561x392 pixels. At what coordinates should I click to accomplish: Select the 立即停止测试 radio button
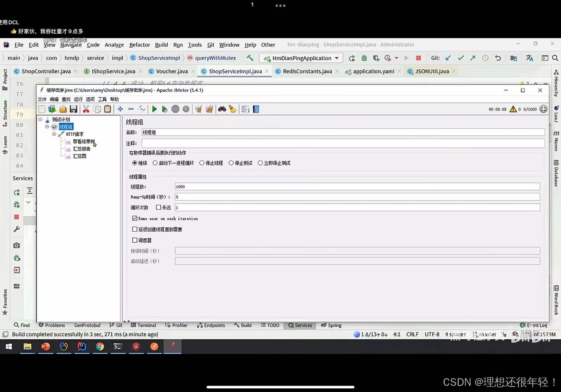(260, 163)
